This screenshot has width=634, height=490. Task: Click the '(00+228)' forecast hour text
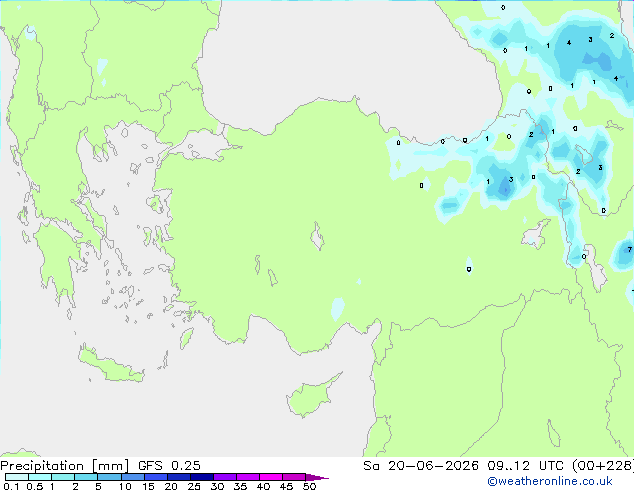[x=602, y=466]
